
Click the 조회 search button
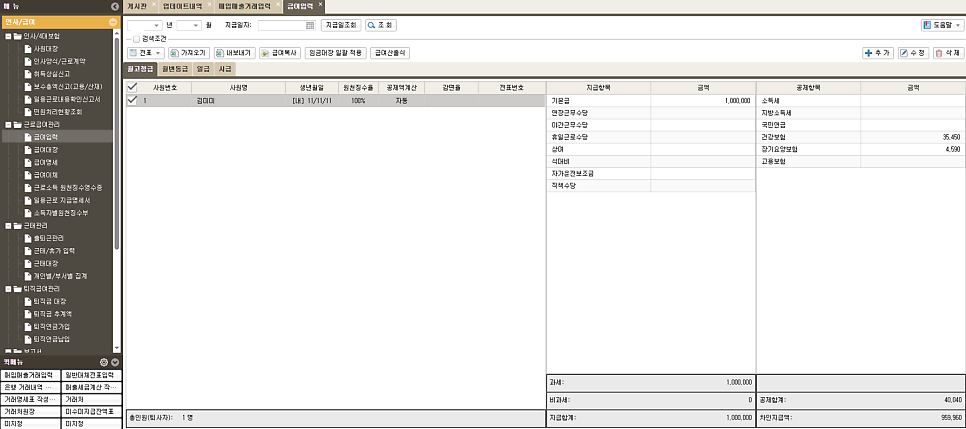pyautogui.click(x=381, y=25)
